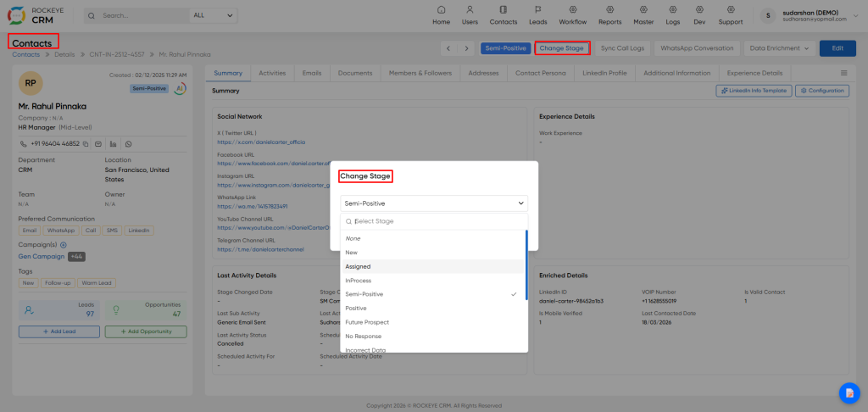This screenshot has width=868, height=412.
Task: Open the Contacts navigation icon
Action: coord(504,10)
